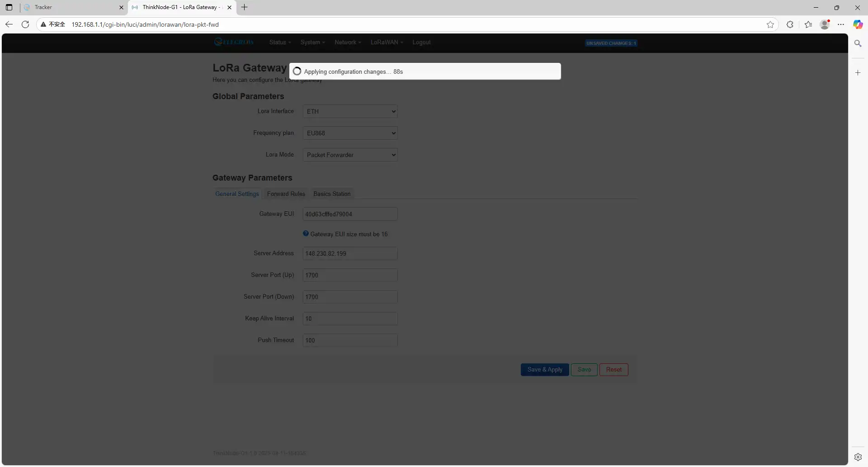
Task: Expand the Lora Interface dropdown
Action: [x=350, y=111]
